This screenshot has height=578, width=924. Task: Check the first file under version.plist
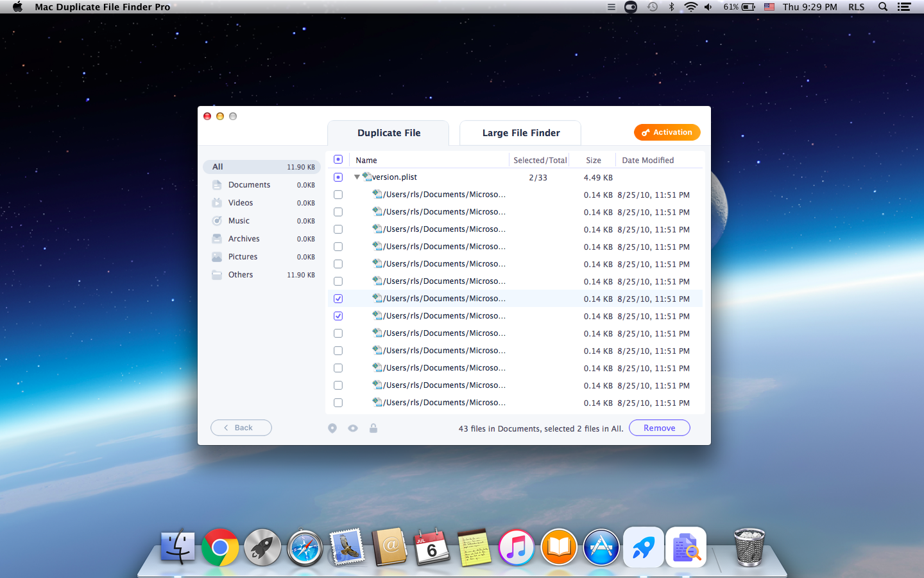tap(338, 195)
